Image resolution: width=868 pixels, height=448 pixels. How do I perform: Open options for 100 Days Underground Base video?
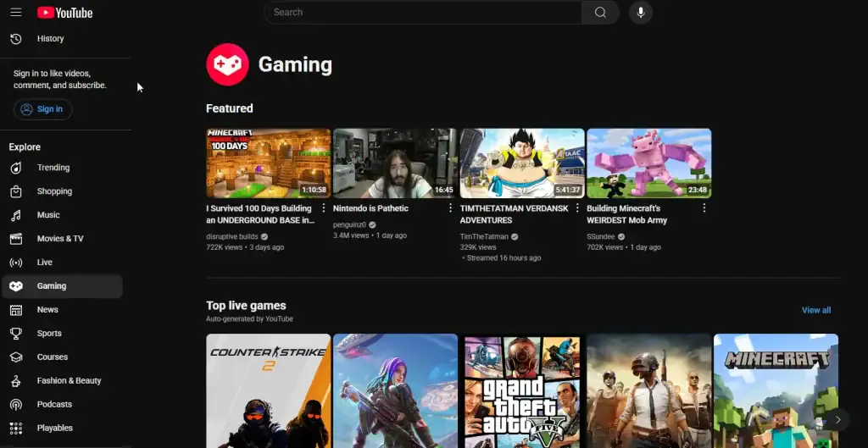[x=324, y=208]
